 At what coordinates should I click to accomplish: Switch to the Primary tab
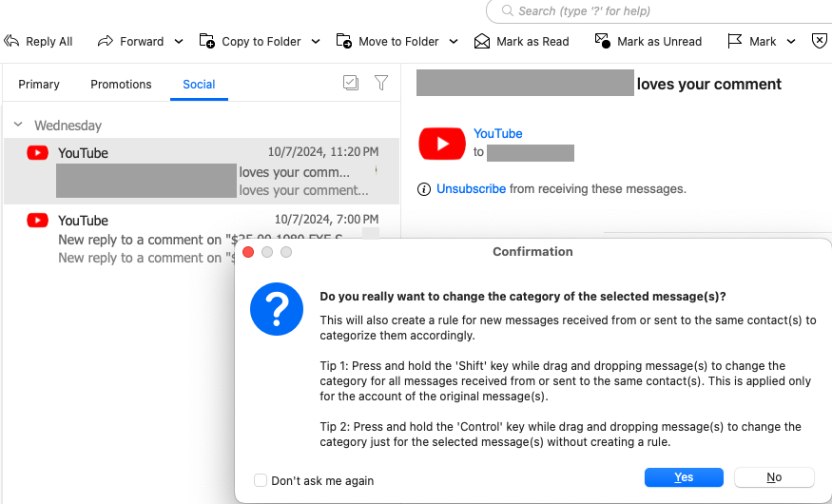[x=39, y=85]
